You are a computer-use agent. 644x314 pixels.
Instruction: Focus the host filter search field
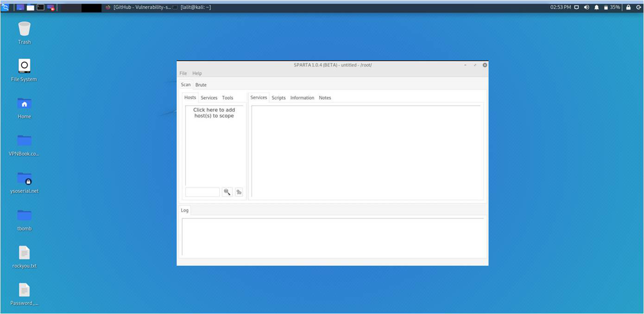click(x=202, y=192)
